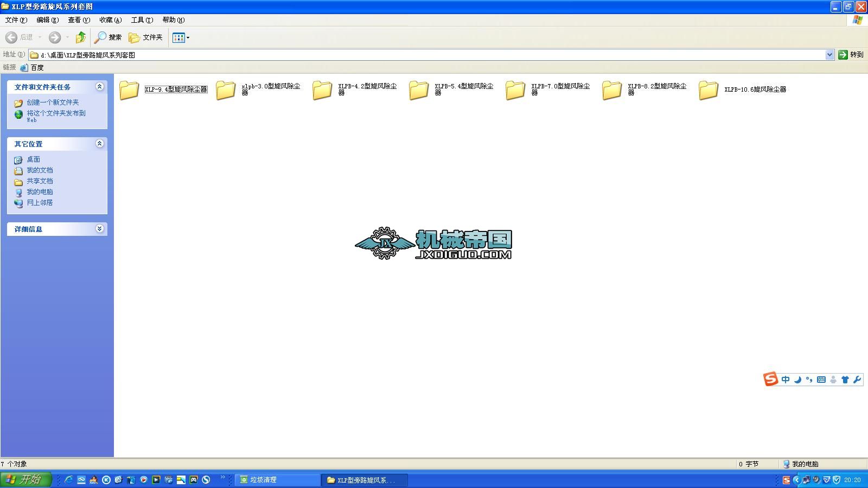Image resolution: width=868 pixels, height=488 pixels.
Task: Expand hidden system tray icons
Action: (796, 480)
